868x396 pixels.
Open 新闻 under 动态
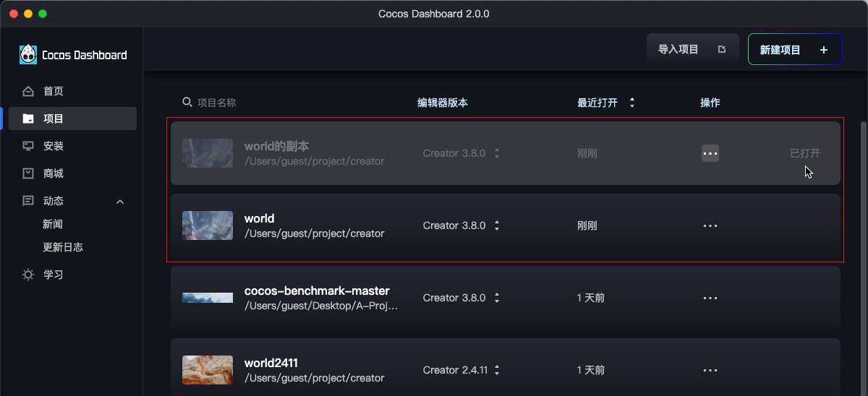coord(53,224)
